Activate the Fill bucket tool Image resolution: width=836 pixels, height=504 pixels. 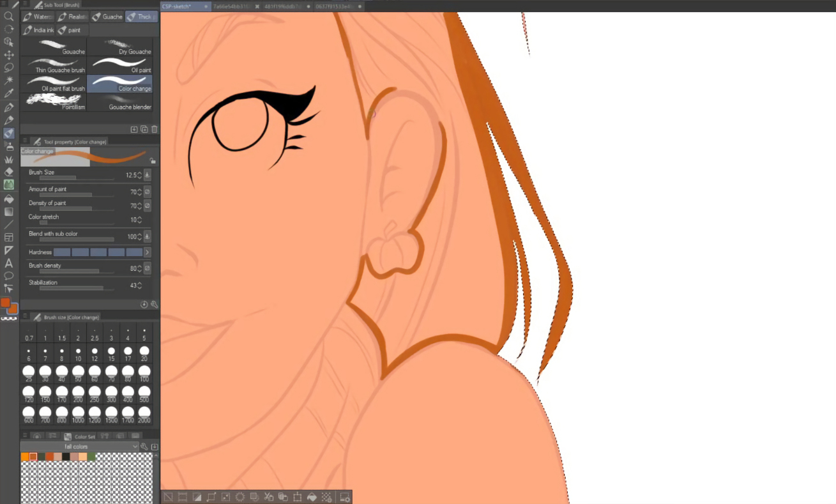pos(9,198)
